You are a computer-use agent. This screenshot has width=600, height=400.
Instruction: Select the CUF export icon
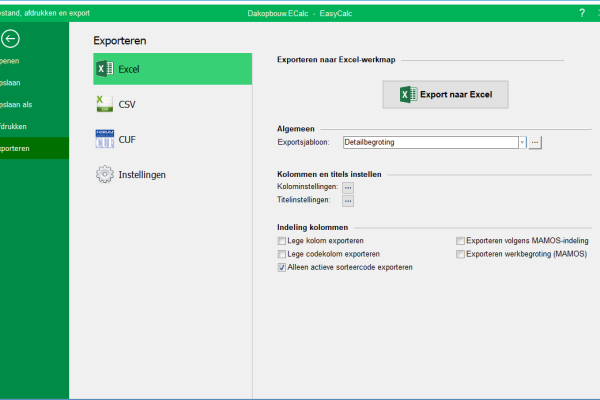pyautogui.click(x=105, y=139)
